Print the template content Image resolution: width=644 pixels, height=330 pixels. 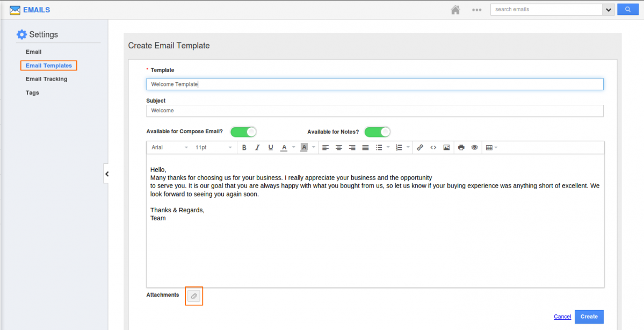pyautogui.click(x=461, y=147)
